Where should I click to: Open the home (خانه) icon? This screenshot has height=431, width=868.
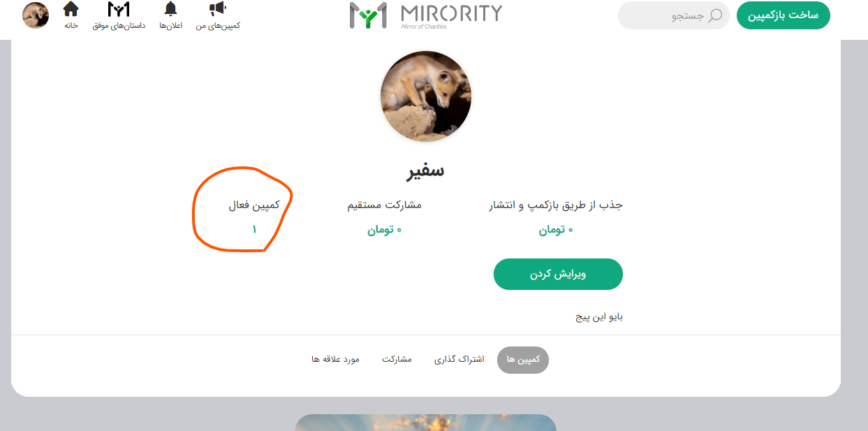[71, 9]
